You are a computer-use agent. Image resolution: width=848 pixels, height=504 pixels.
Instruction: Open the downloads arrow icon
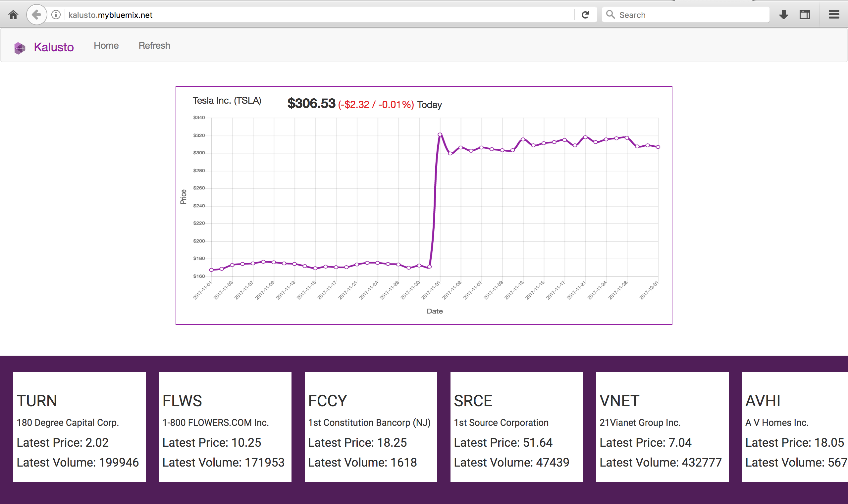pos(783,15)
